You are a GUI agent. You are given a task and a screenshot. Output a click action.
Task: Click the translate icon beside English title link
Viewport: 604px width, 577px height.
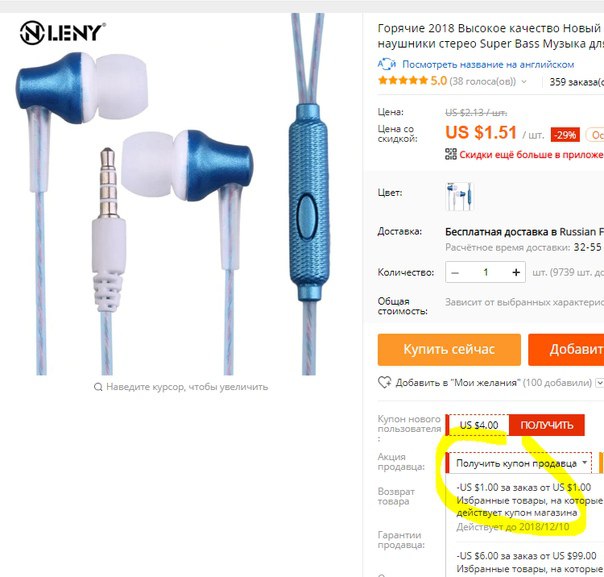386,64
